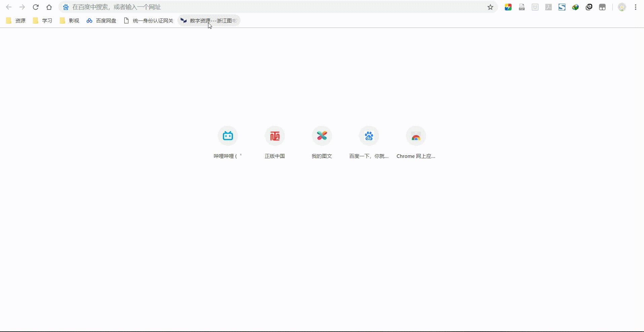Open the 我的图文 shortcut
Image resolution: width=644 pixels, height=332 pixels.
[322, 136]
